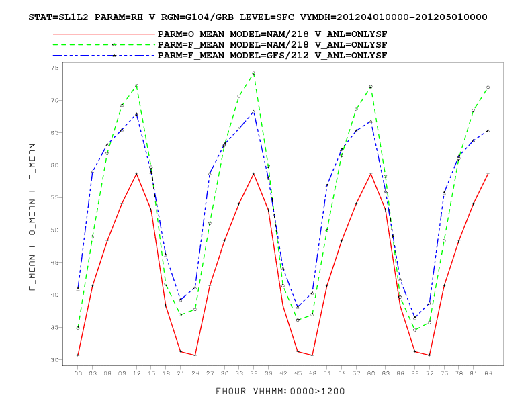Viewport: 532px width, 411px height.
Task: Click x-axis tick label 06
Action: coord(107,373)
